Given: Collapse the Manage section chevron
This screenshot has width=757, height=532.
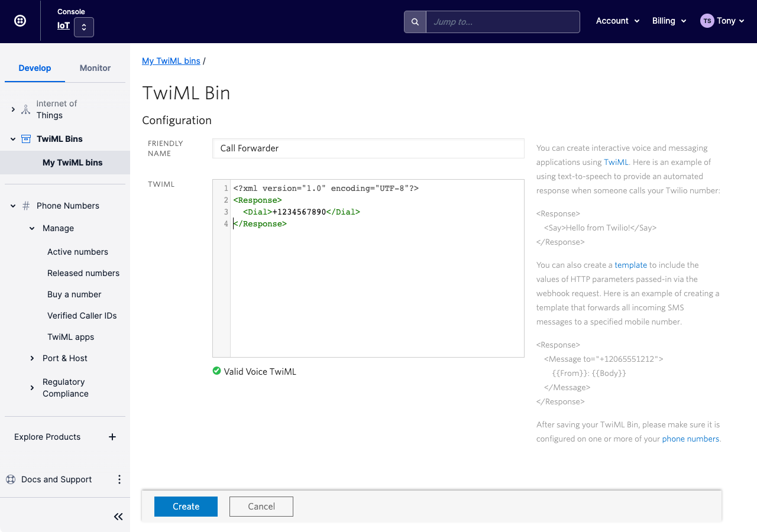Looking at the screenshot, I should pyautogui.click(x=31, y=228).
